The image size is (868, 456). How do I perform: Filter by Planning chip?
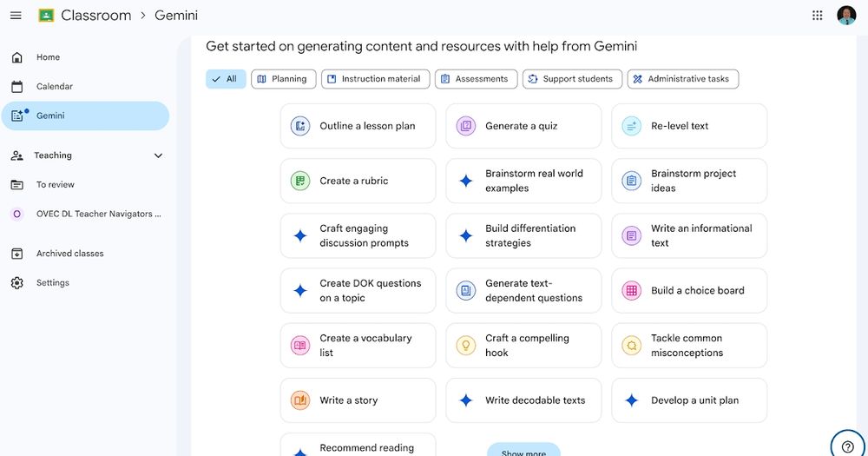point(284,79)
